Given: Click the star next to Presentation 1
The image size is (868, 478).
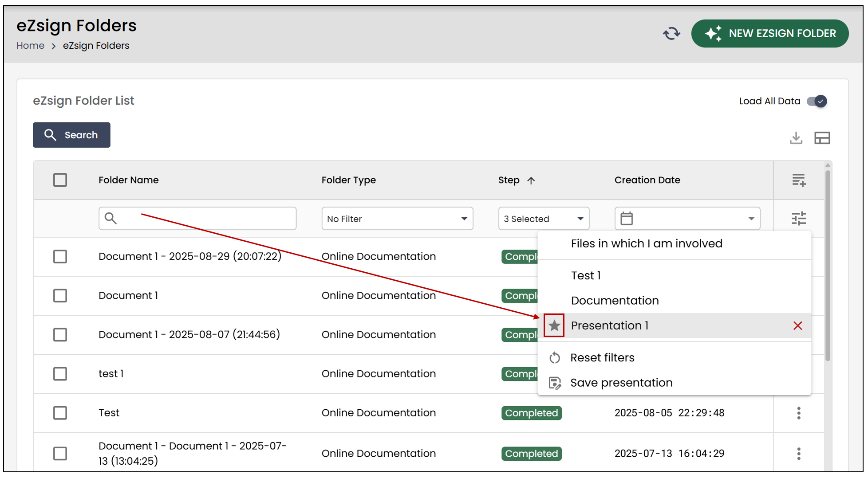Looking at the screenshot, I should coord(554,325).
